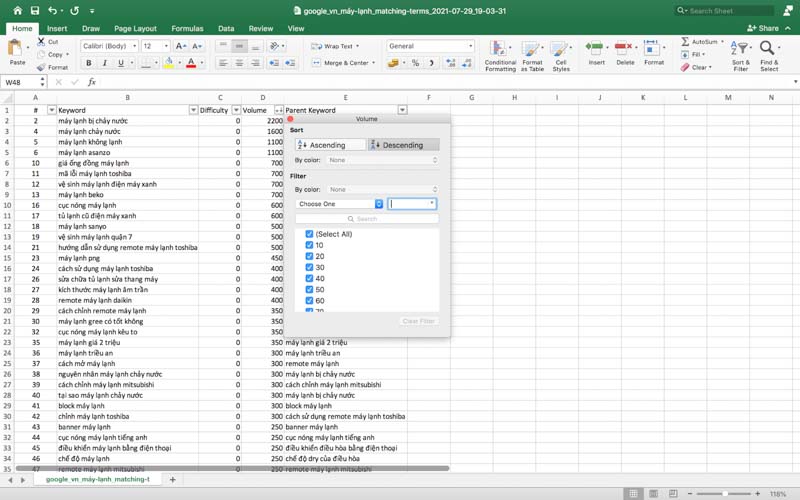Open the Page Layout tab

(x=135, y=29)
